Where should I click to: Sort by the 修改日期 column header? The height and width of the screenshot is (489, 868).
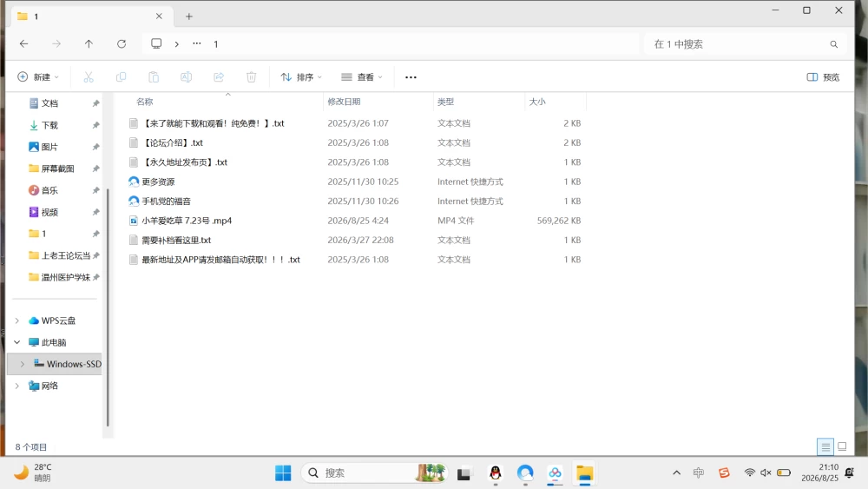(x=344, y=102)
